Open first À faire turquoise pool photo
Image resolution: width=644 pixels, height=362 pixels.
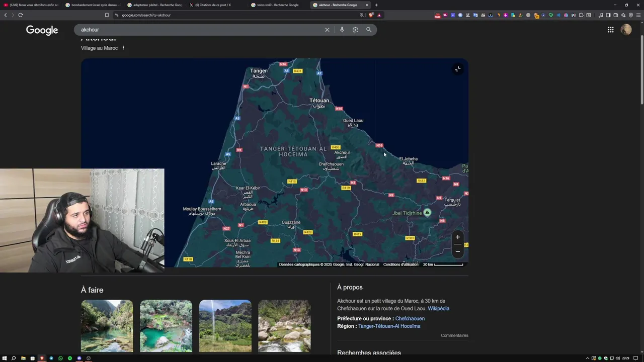[107, 326]
